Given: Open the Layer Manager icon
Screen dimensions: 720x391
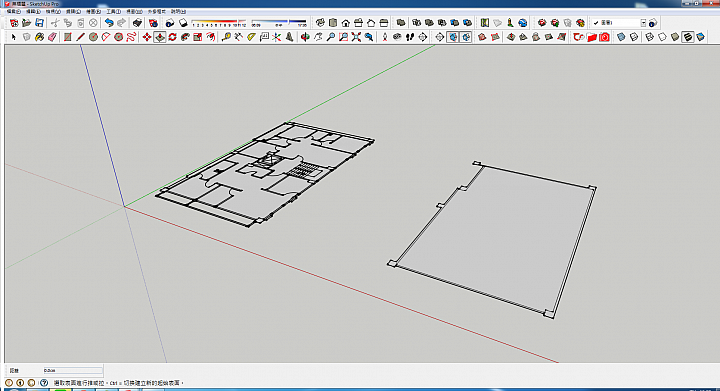Looking at the screenshot, I should click(653, 22).
